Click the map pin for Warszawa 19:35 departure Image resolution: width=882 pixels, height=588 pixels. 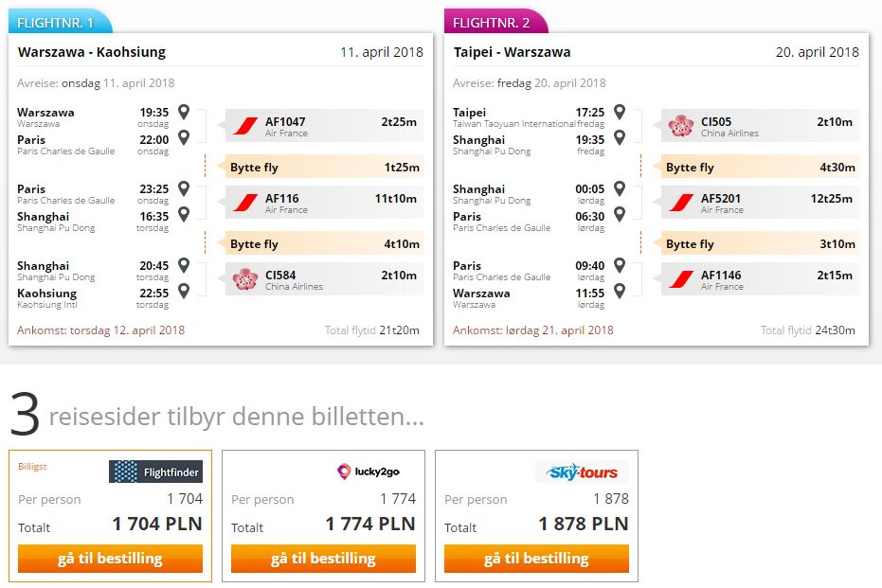[184, 112]
